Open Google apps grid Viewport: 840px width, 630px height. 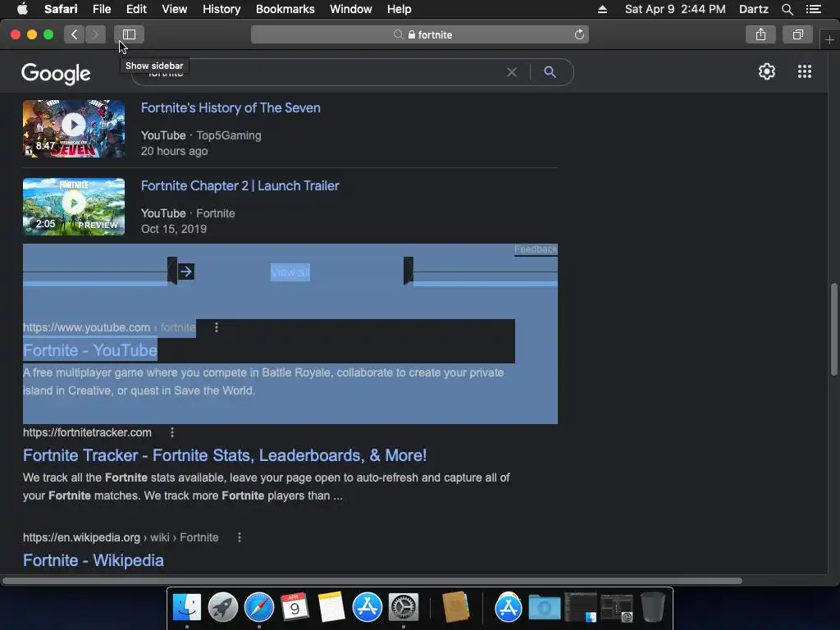point(805,71)
